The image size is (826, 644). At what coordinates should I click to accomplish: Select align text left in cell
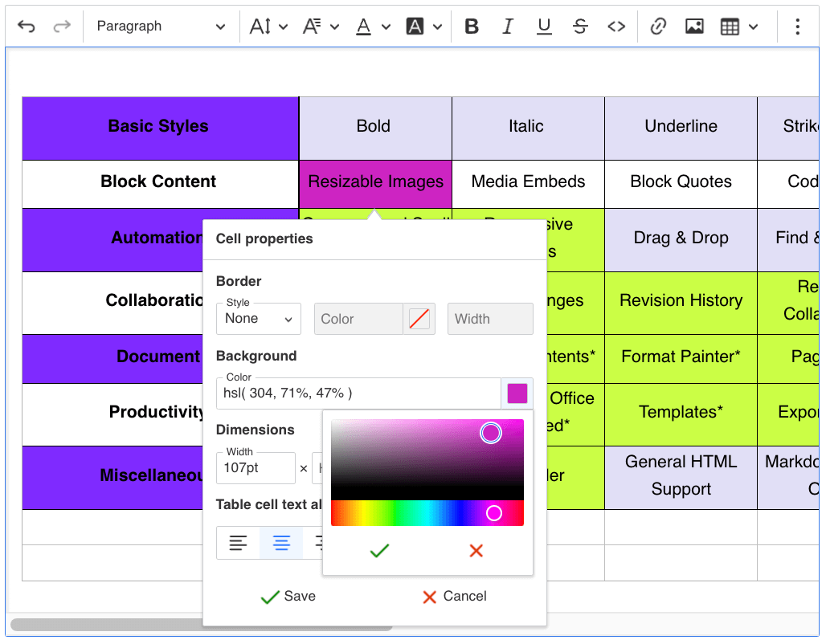(238, 543)
